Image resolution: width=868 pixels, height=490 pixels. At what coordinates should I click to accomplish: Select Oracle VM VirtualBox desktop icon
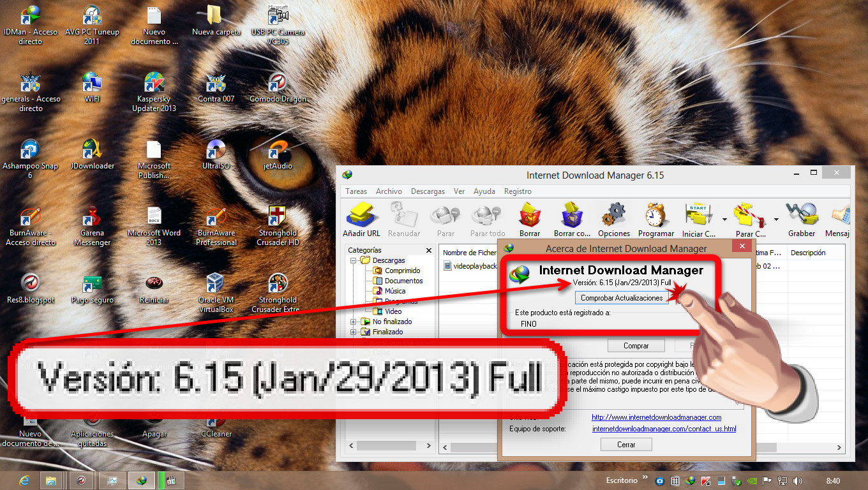[x=216, y=293]
